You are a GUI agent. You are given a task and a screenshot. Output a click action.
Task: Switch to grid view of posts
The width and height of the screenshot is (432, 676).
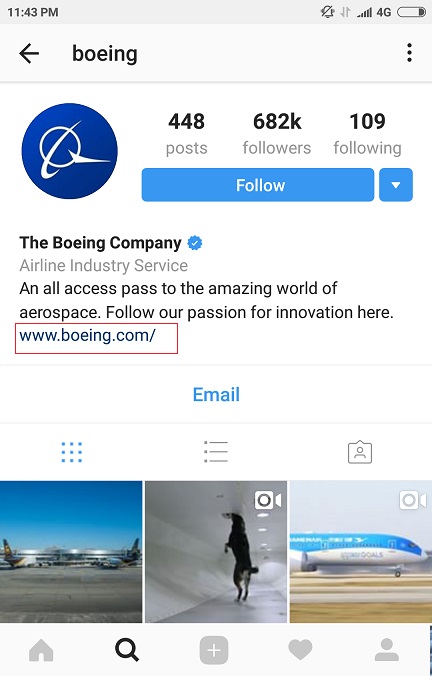[x=72, y=452]
